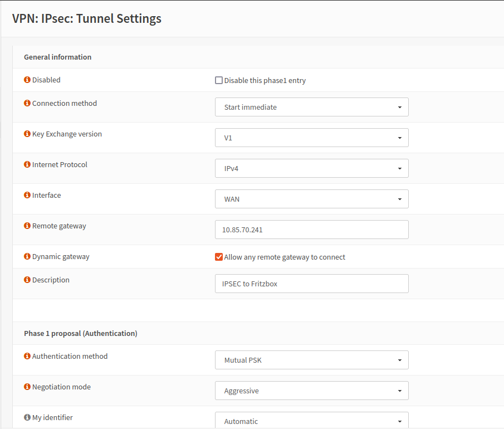Click the info icon beside Key Exchange version
Image resolution: width=504 pixels, height=429 pixels.
(x=27, y=134)
